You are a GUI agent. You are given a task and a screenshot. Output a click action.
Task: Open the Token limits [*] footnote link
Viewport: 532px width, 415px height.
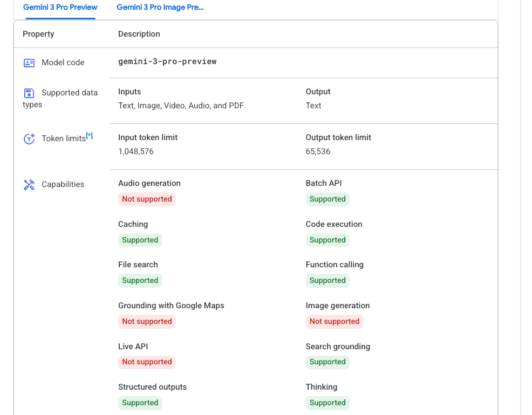click(89, 136)
